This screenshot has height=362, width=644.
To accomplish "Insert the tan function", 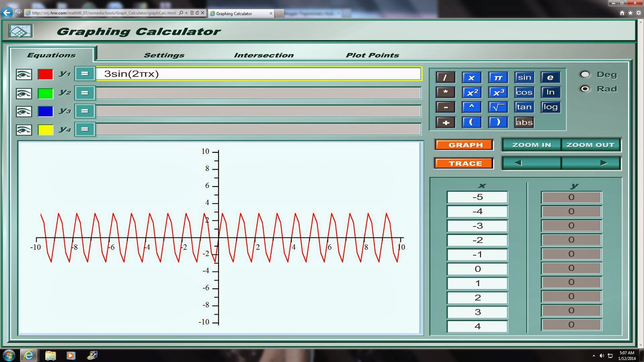I will coord(524,107).
